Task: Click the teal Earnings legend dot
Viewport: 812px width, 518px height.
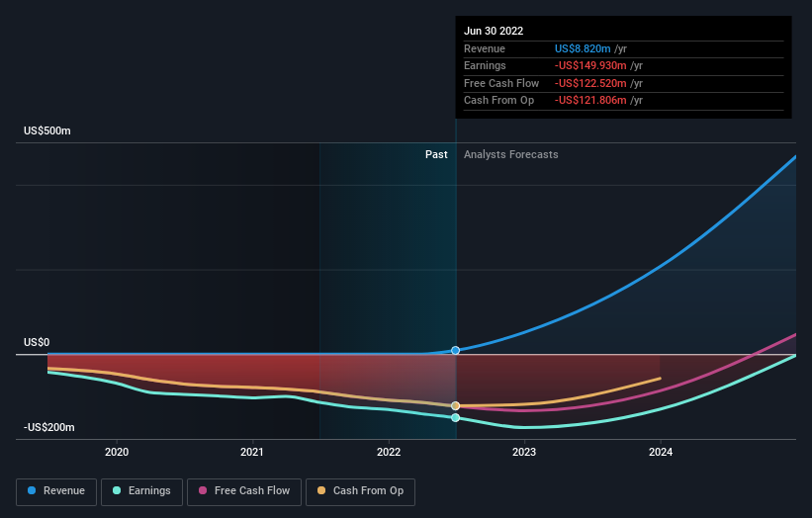Action: point(117,490)
